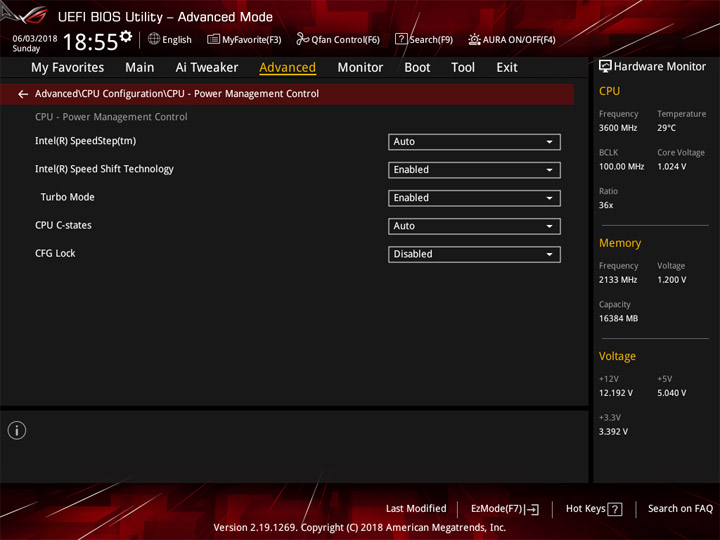The height and width of the screenshot is (540, 720).
Task: Open the Turbo Mode dropdown
Action: click(x=474, y=198)
